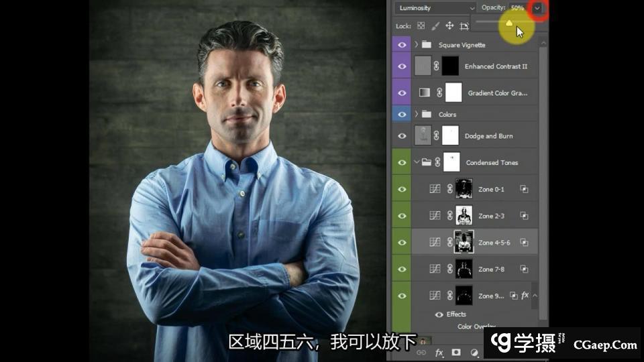
Task: Click the add layer mask icon
Action: click(x=456, y=352)
